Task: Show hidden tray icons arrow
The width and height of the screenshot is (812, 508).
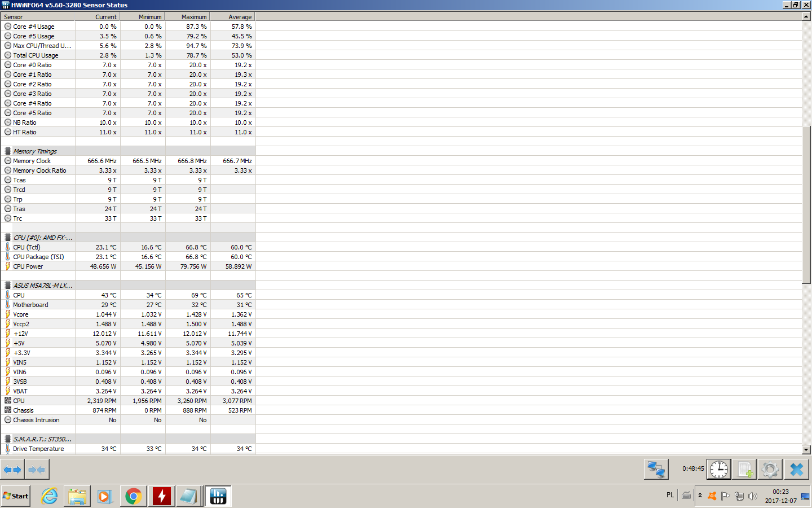Action: (700, 496)
